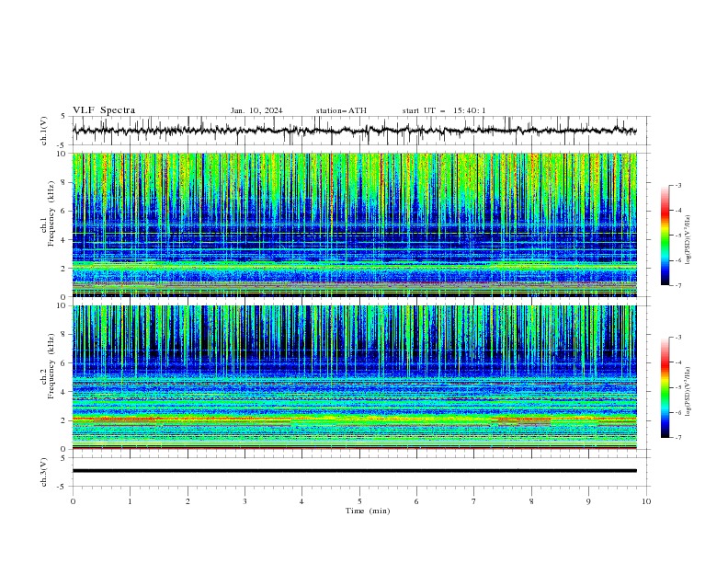Click the "4" minute tick on time axis

coord(301,501)
